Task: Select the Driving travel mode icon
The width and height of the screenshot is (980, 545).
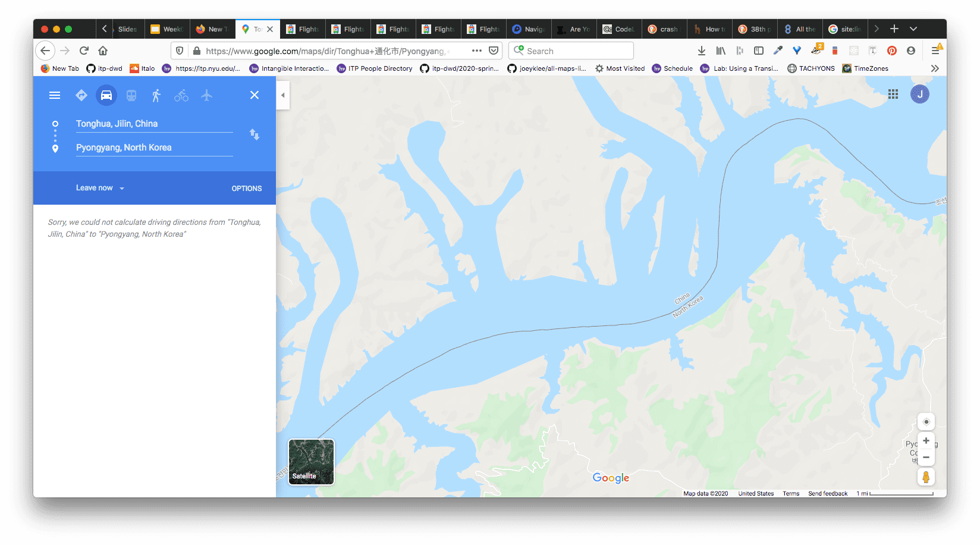Action: [106, 95]
